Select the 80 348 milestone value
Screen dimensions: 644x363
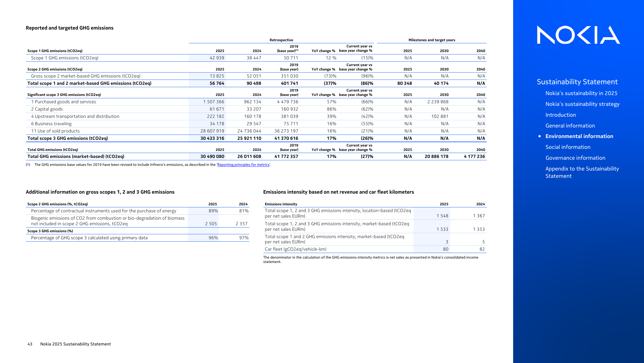tap(405, 83)
